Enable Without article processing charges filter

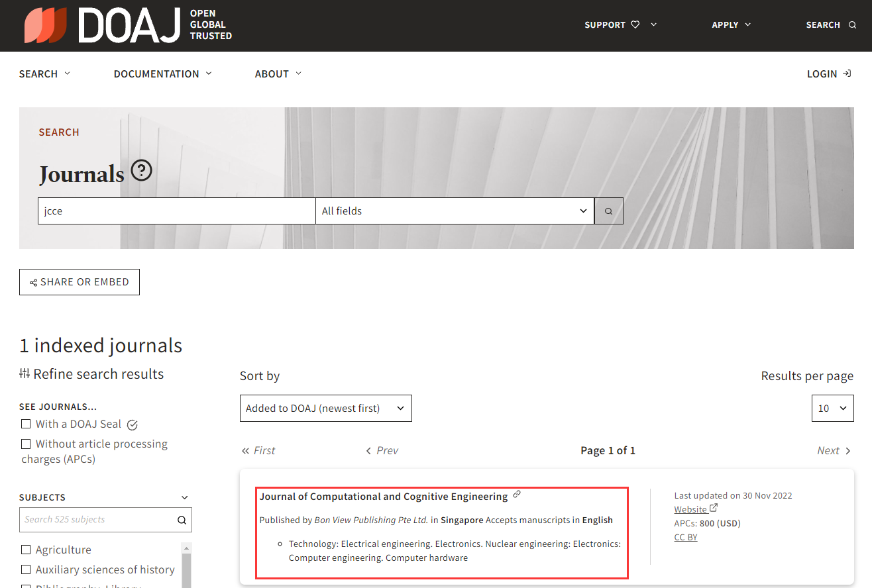tap(26, 444)
